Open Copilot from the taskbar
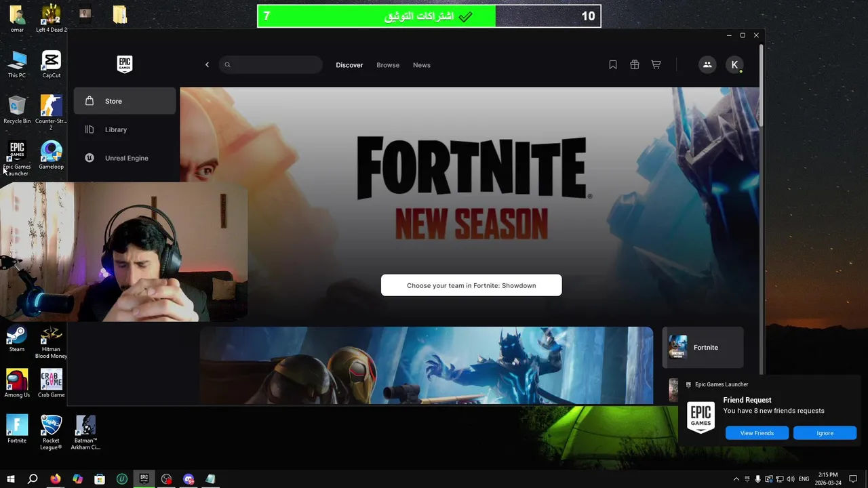 [77, 479]
